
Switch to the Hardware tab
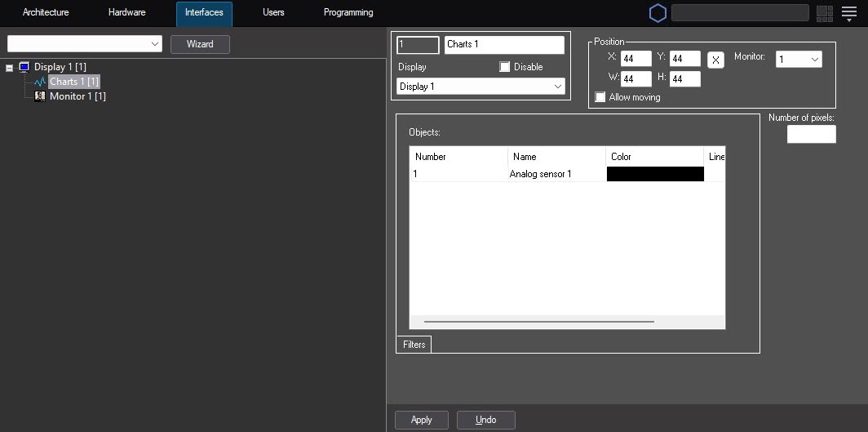point(126,13)
